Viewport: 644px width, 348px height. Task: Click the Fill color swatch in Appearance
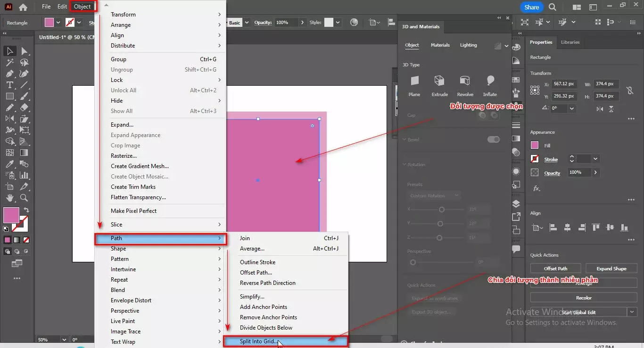coord(535,146)
